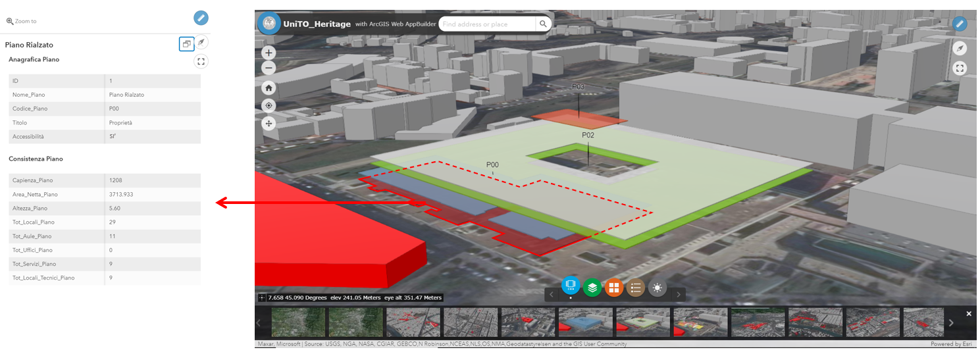Click the zoom in plus button

pos(269,53)
